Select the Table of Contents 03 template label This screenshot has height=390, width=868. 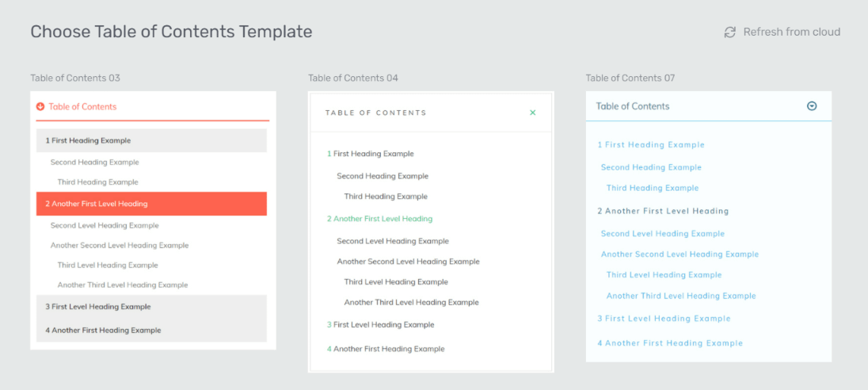tap(75, 78)
